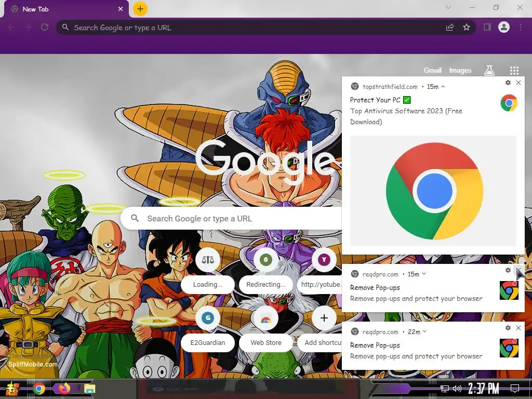532x399 pixels.
Task: Click Chrome icon in reqdpro.com 15m notification
Action: click(509, 290)
